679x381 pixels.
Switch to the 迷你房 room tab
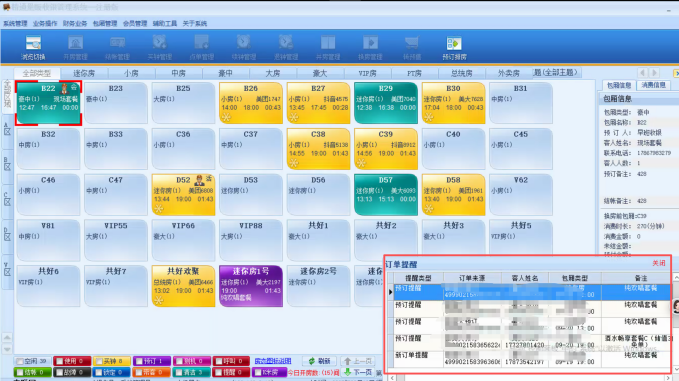pyautogui.click(x=84, y=74)
